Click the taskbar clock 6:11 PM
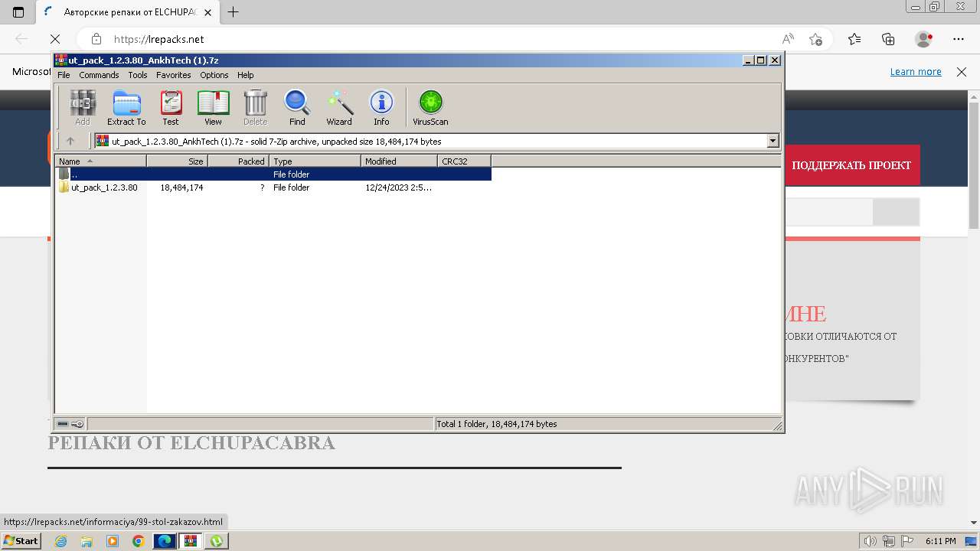This screenshot has height=551, width=980. 941,541
